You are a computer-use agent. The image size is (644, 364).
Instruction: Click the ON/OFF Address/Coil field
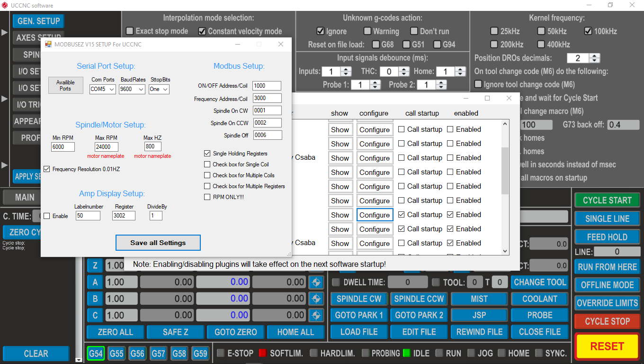point(267,86)
